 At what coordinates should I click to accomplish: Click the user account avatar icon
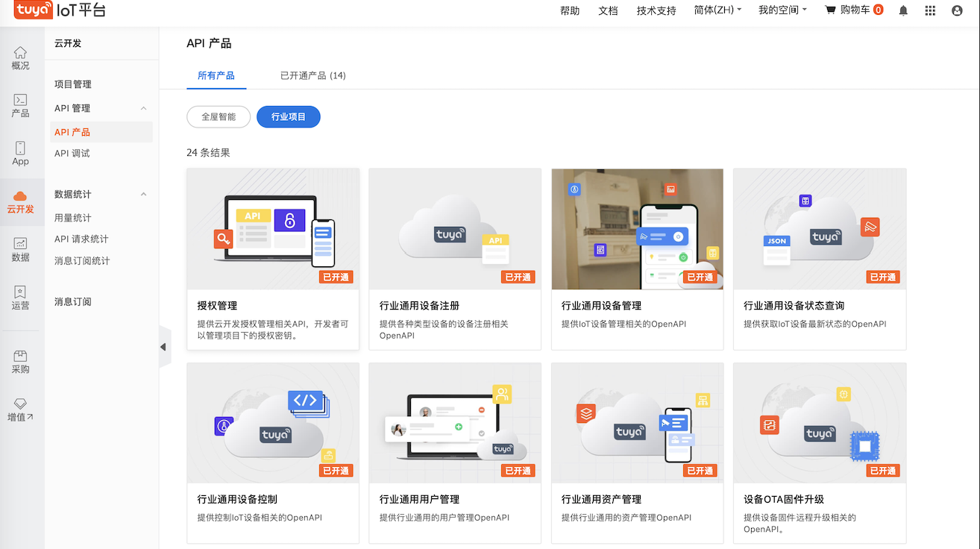[957, 10]
